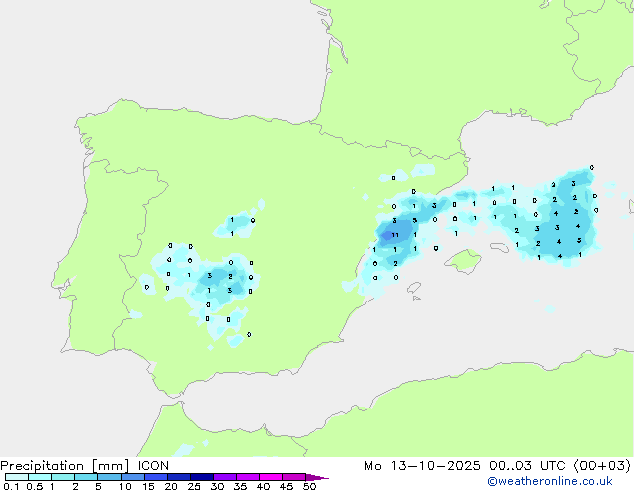The width and height of the screenshot is (634, 490).
Task: Click the '11' precipitation value on map
Action: tap(395, 235)
